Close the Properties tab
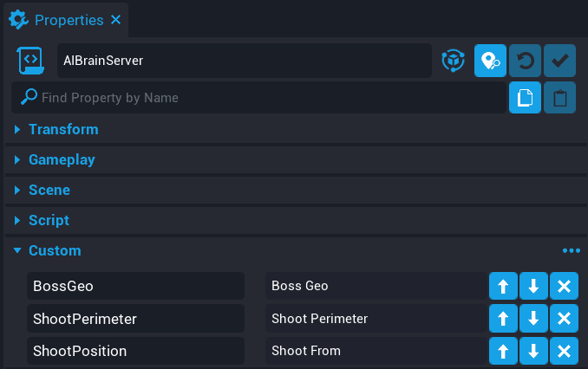The width and height of the screenshot is (588, 369). pos(116,19)
